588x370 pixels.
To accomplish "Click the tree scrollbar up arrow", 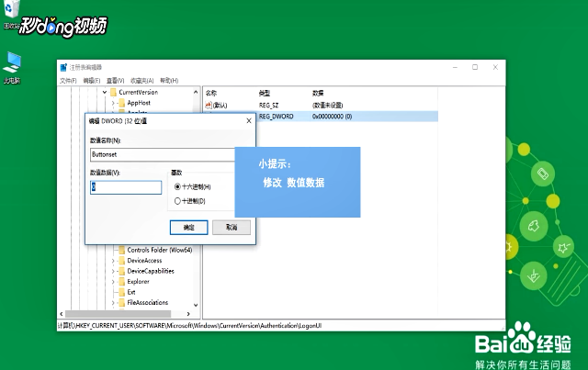I will pyautogui.click(x=196, y=92).
